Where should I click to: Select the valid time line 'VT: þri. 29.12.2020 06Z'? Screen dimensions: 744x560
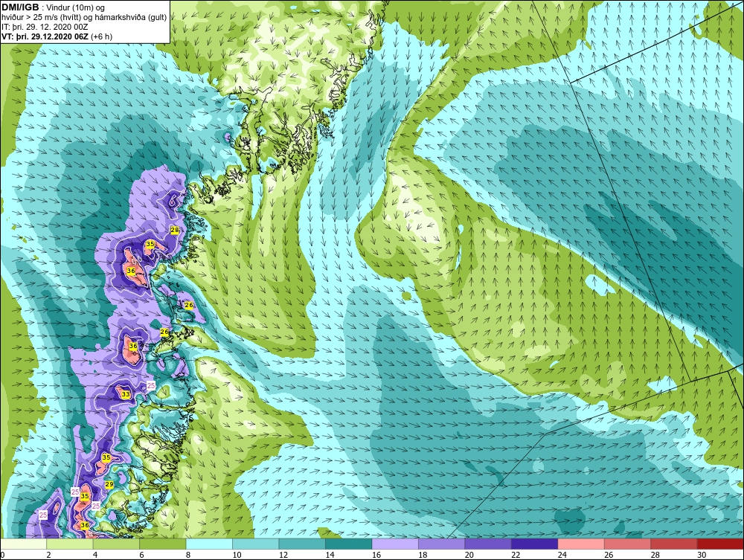45,36
